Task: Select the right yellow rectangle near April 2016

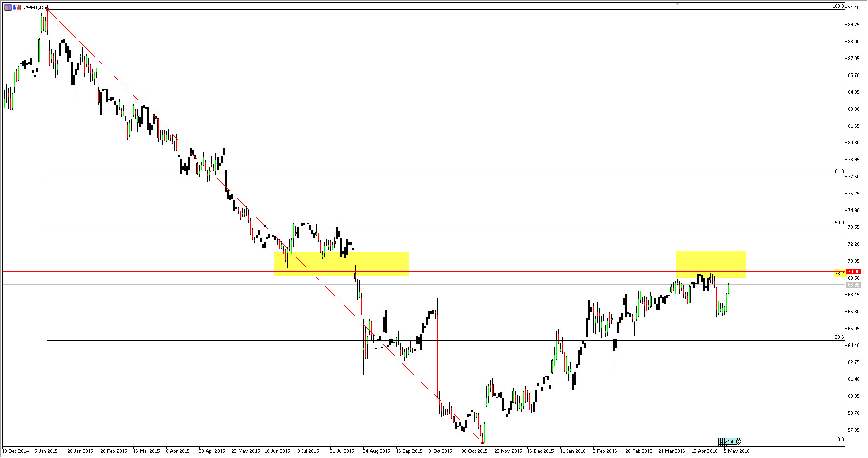Action: (711, 264)
